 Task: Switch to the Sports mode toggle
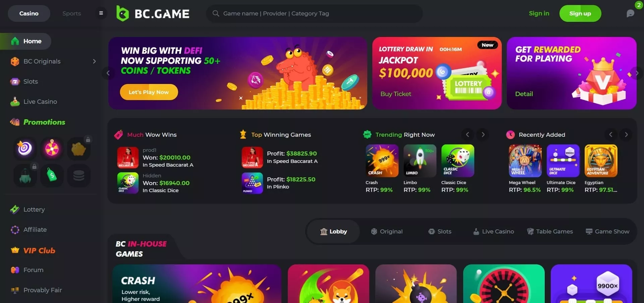pyautogui.click(x=71, y=13)
